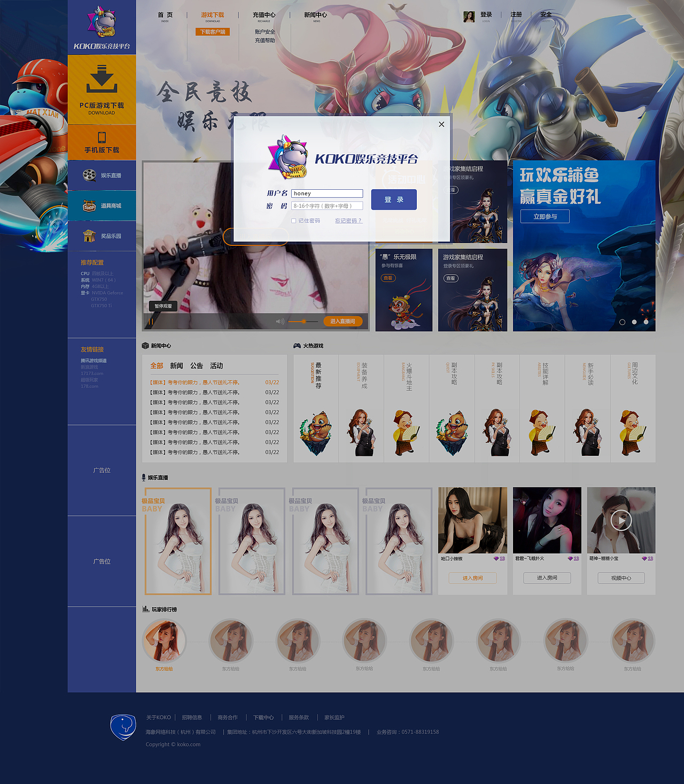This screenshot has width=684, height=784.
Task: Click the username field containing honey
Action: (x=327, y=193)
